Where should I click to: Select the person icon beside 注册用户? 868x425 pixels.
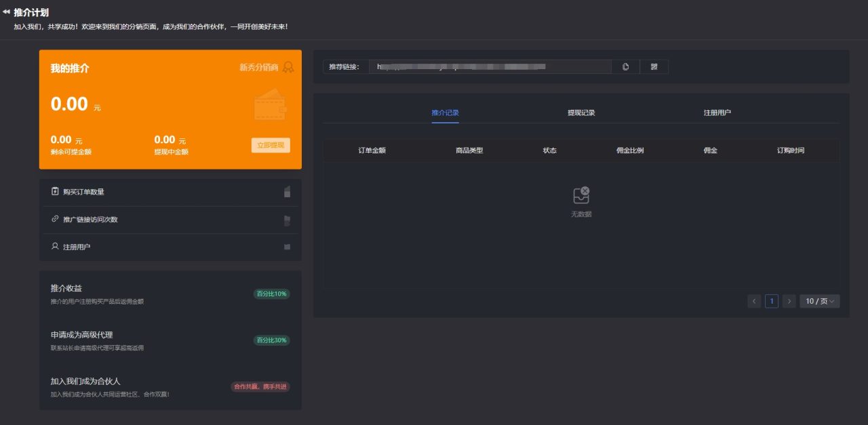click(55, 246)
